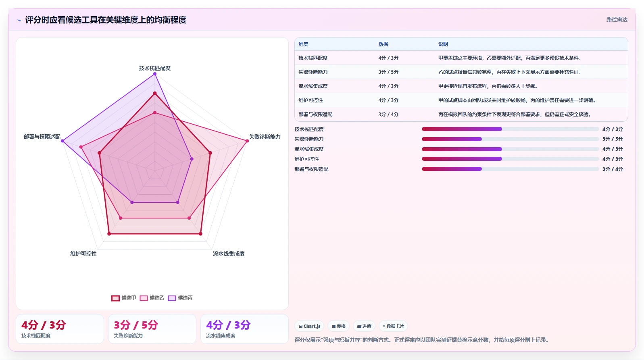Image resolution: width=644 pixels, height=360 pixels.
Task: Click the 失败诊断能力 progress bar
Action: click(510, 139)
